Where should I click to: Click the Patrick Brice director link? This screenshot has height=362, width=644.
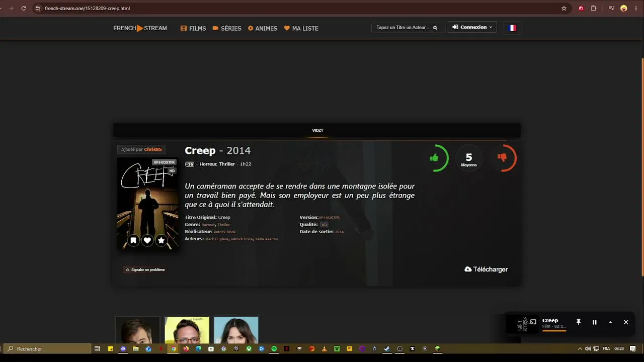(x=224, y=232)
